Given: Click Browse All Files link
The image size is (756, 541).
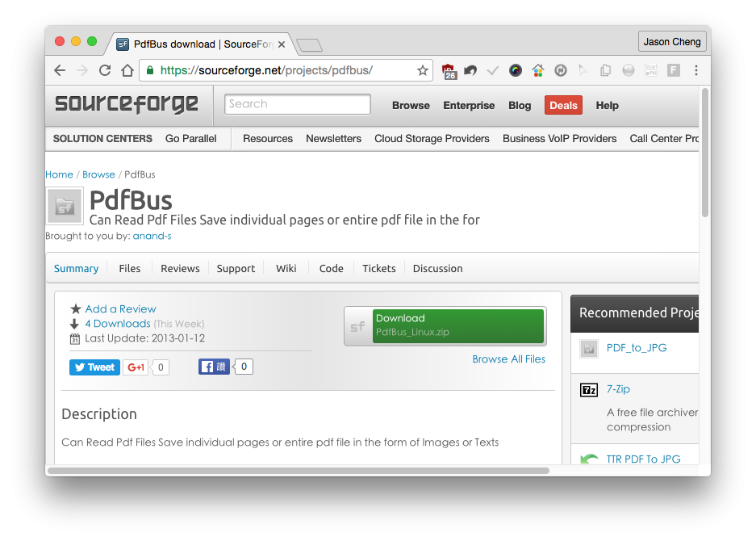Looking at the screenshot, I should [x=508, y=359].
